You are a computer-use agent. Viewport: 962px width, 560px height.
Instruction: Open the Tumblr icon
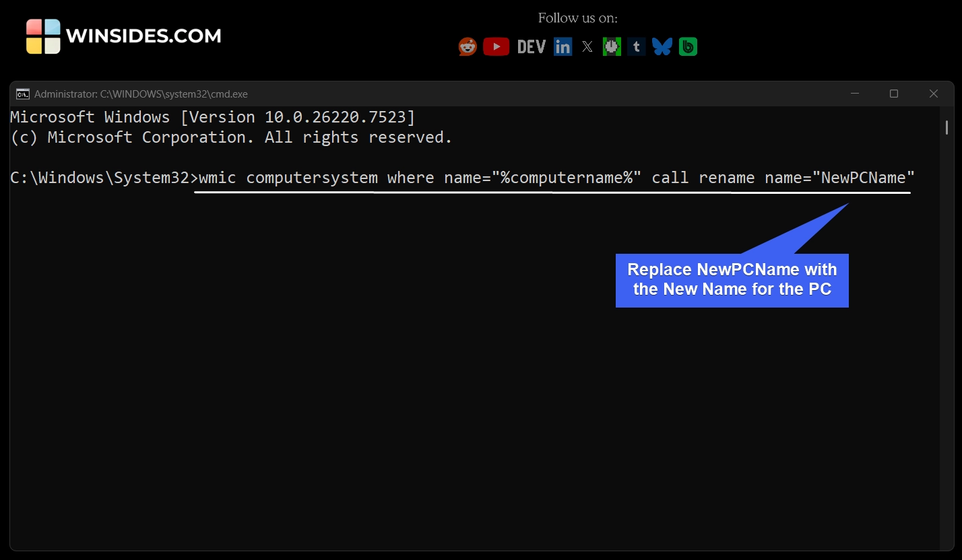coord(636,46)
